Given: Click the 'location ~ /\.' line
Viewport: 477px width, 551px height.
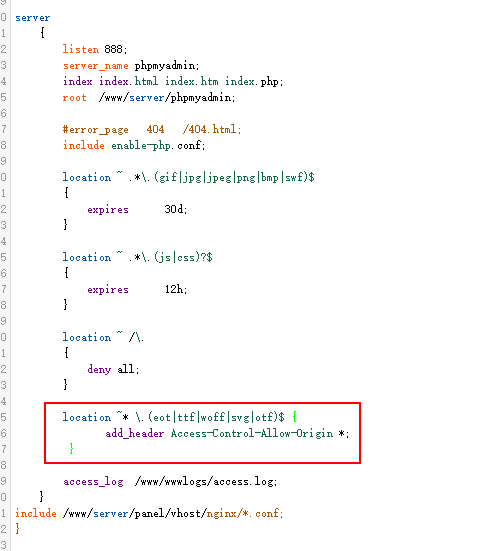Looking at the screenshot, I should (103, 337).
